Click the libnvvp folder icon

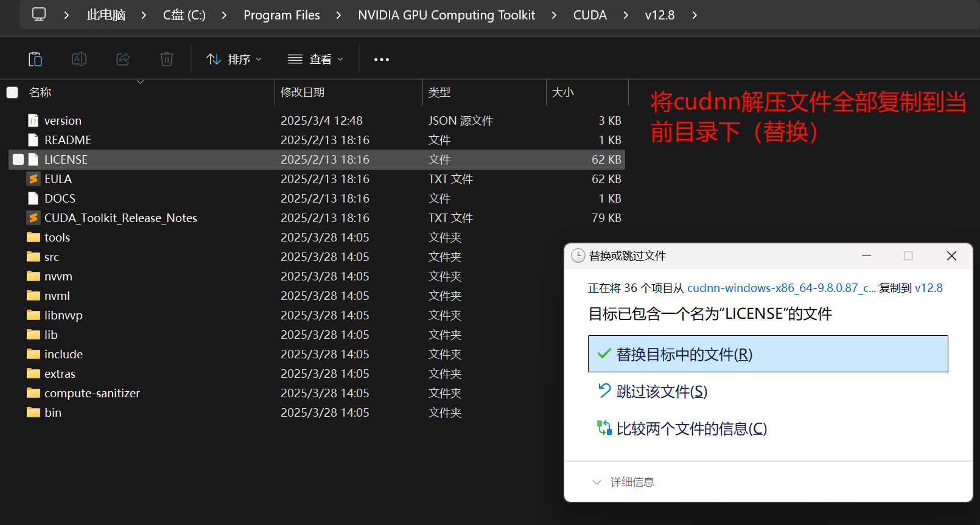click(x=33, y=315)
